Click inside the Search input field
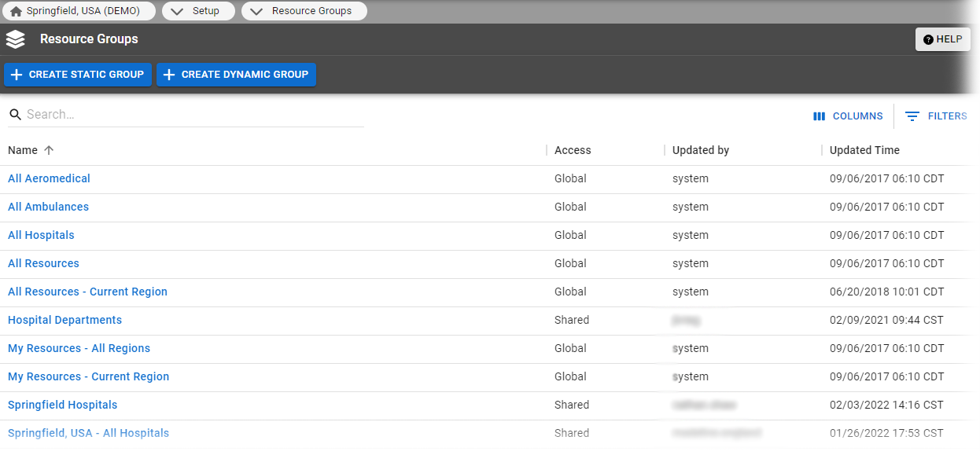 click(x=157, y=114)
